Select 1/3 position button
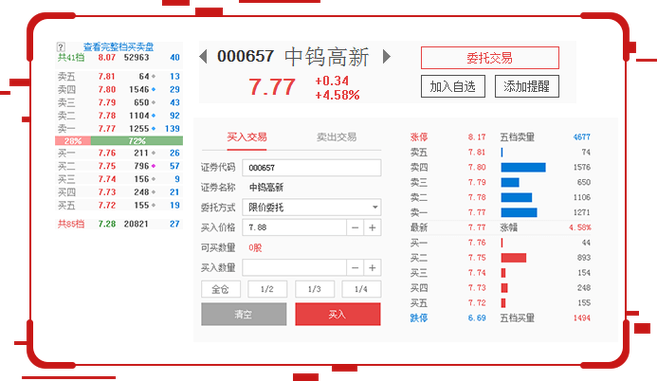This screenshot has height=381, width=657. click(315, 289)
